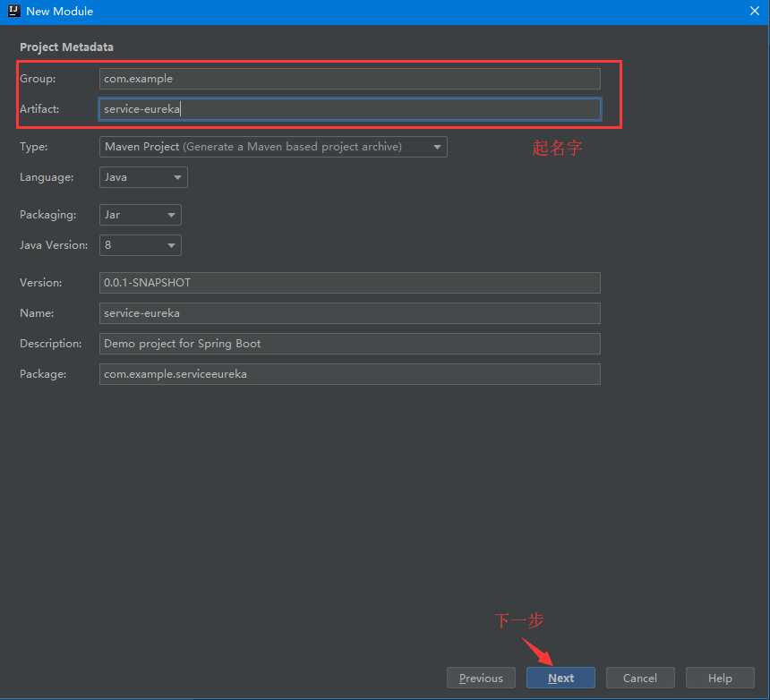Click into the Artifact text field
The width and height of the screenshot is (770, 700).
[350, 109]
